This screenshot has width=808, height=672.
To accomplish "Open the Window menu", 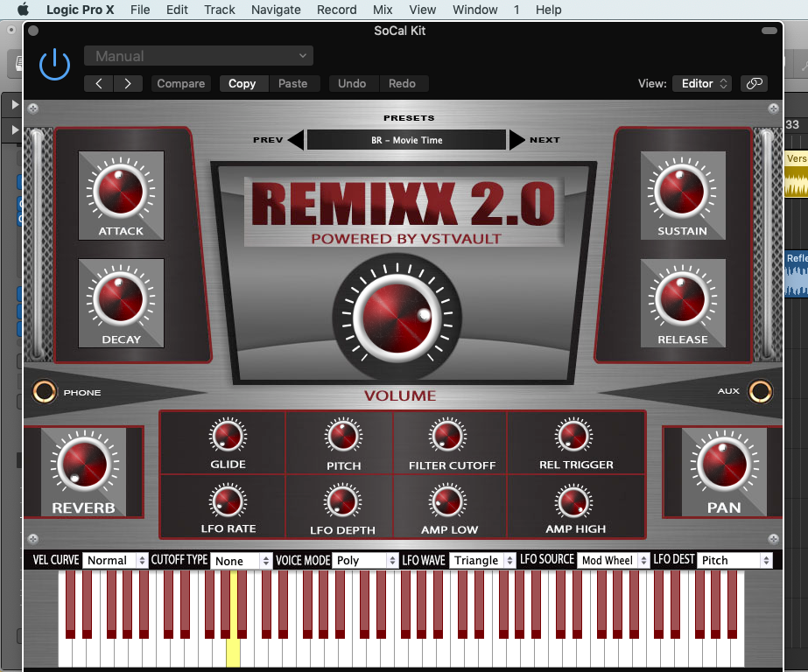I will (475, 10).
